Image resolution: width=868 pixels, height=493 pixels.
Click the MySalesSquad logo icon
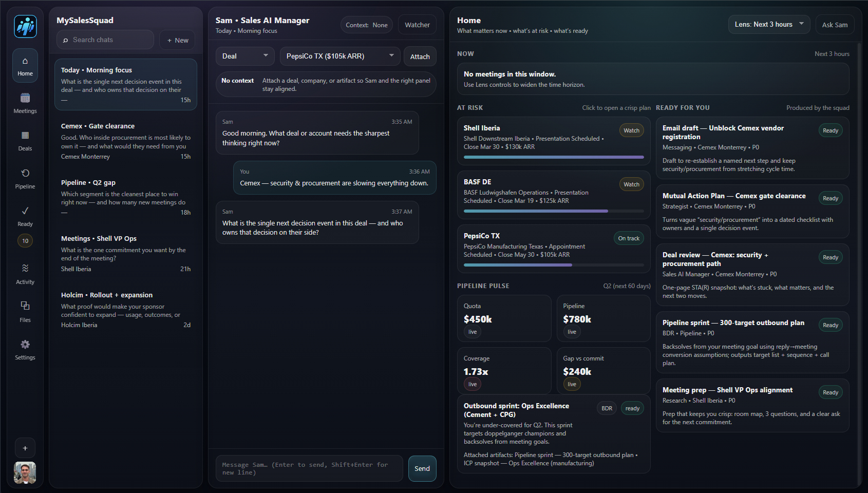click(24, 26)
